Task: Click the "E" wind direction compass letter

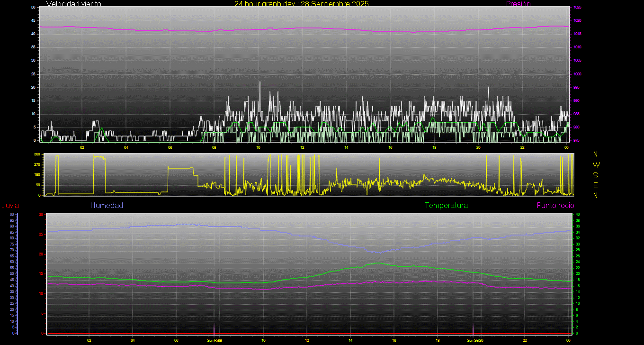Action: click(596, 185)
